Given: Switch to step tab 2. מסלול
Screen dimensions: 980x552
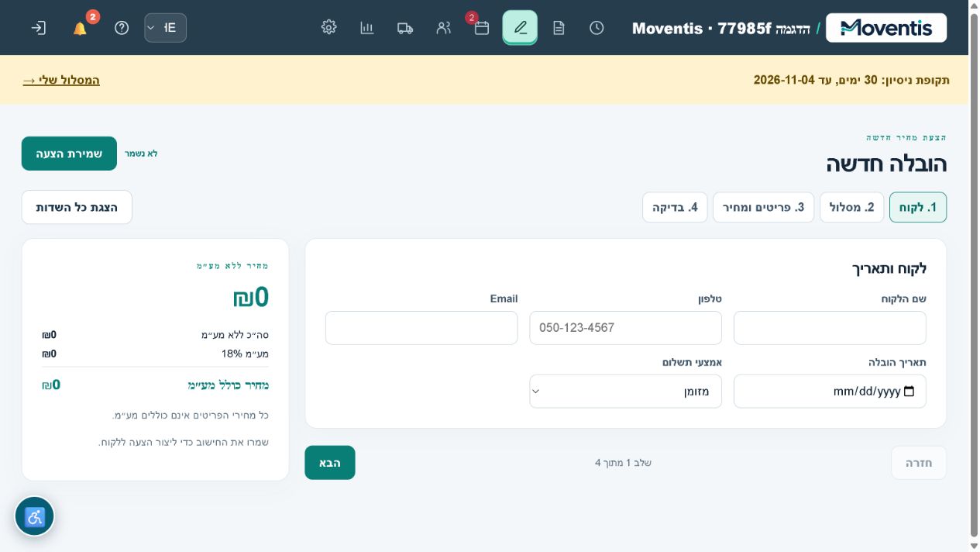Looking at the screenshot, I should [x=852, y=207].
